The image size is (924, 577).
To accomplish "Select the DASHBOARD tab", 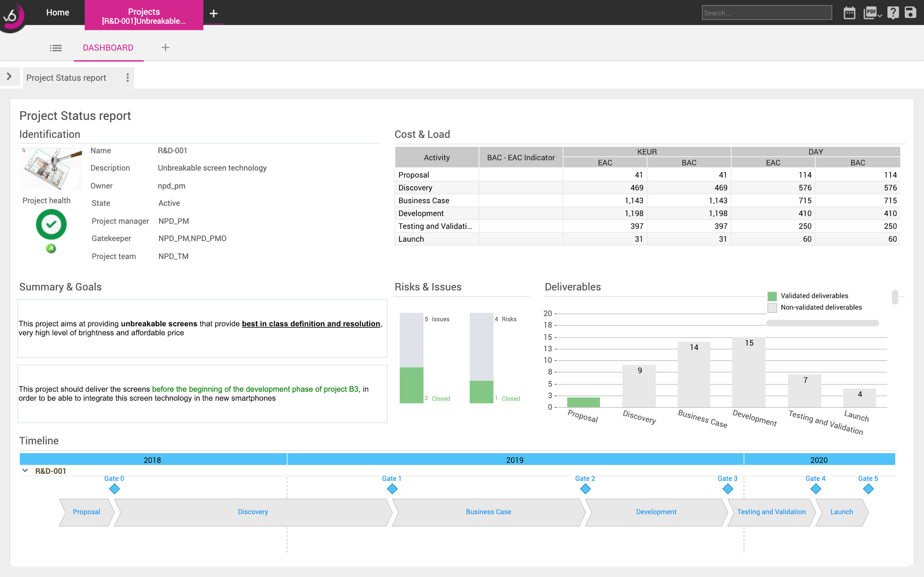I will tap(108, 48).
